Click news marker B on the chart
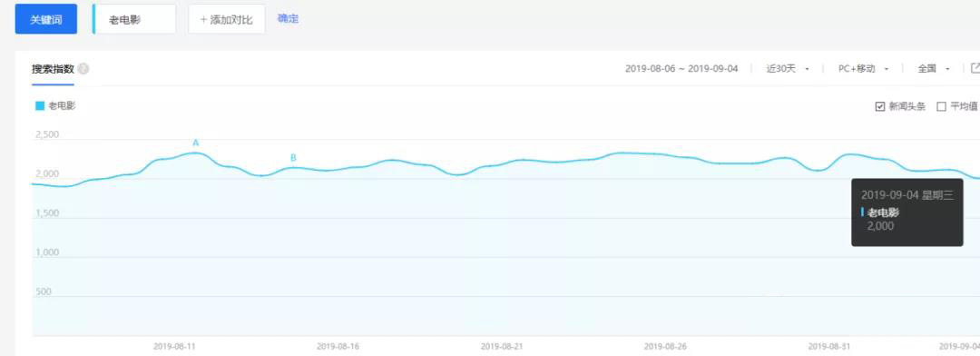980x356 pixels. click(293, 158)
